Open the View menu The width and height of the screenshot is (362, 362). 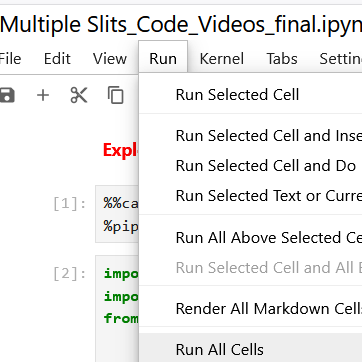coord(110,59)
